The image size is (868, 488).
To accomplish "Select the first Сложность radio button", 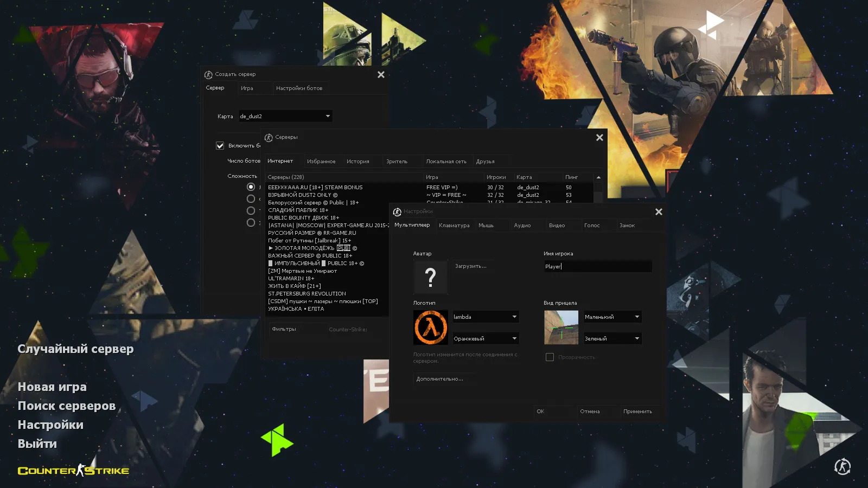I will pos(250,186).
